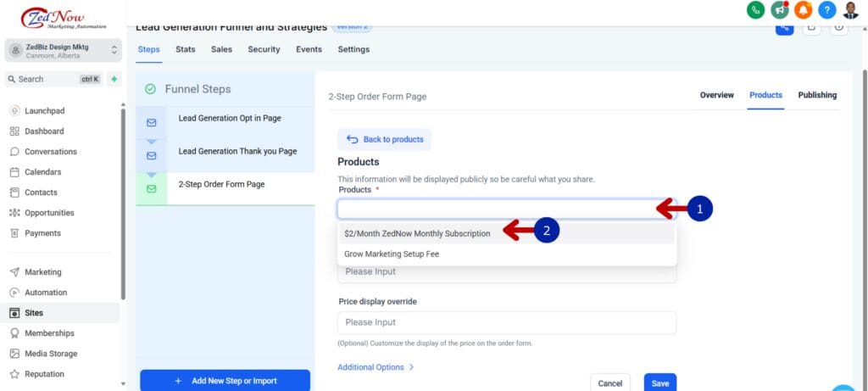Switch to the Publishing tab
The height and width of the screenshot is (391, 868).
(817, 95)
